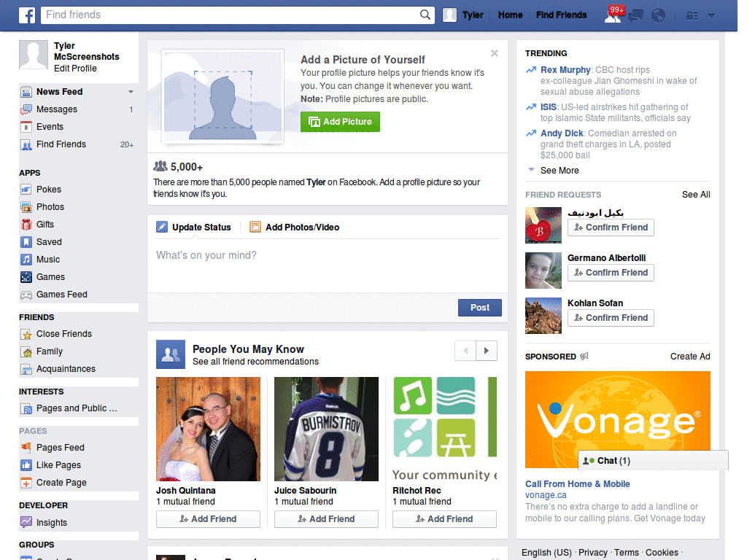Open the globe notifications icon
The width and height of the screenshot is (747, 560).
(x=659, y=16)
